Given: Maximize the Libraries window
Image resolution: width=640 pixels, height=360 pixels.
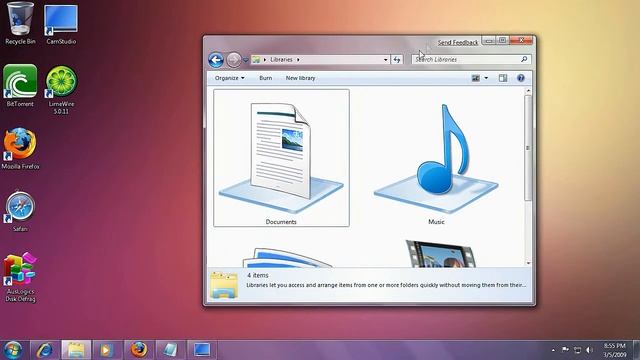Looking at the screenshot, I should click(502, 40).
